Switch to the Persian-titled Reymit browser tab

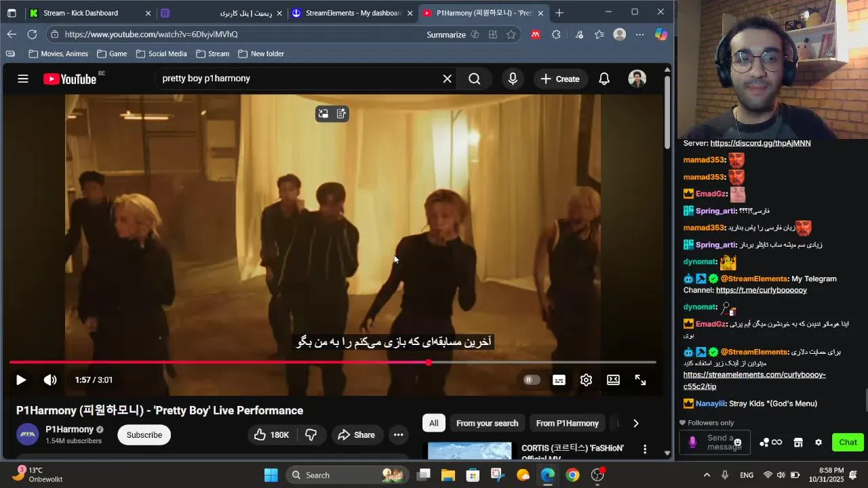pyautogui.click(x=220, y=13)
